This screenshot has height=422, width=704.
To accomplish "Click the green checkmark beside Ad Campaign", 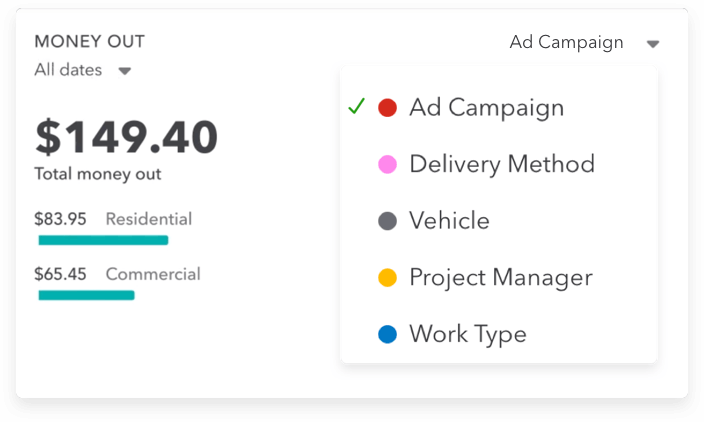I will click(x=356, y=107).
